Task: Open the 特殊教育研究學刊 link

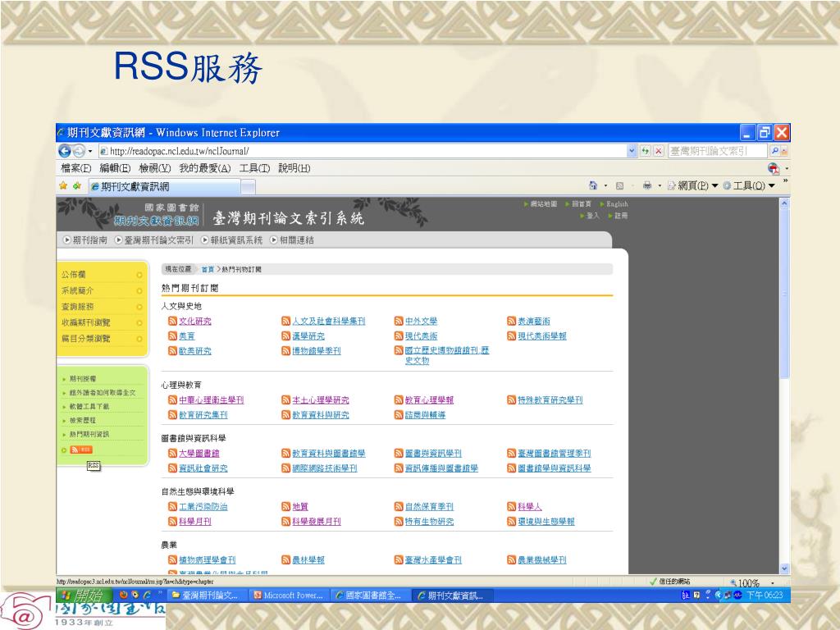Action: coord(550,399)
